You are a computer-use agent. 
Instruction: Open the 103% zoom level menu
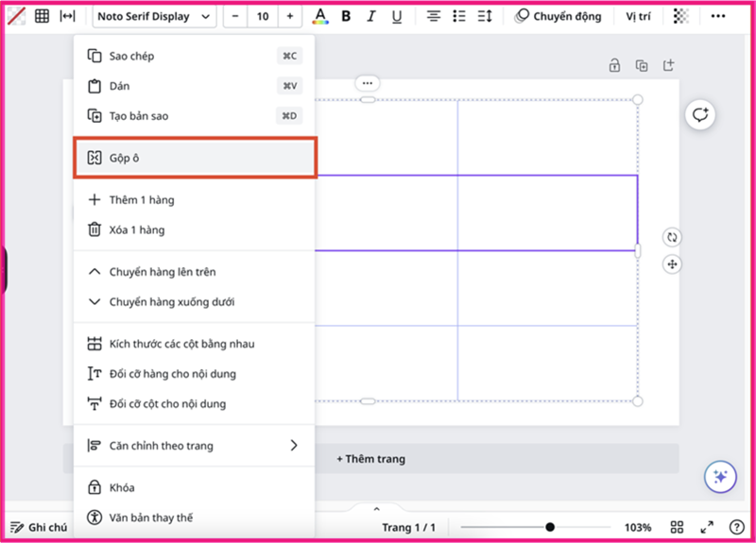[639, 527]
